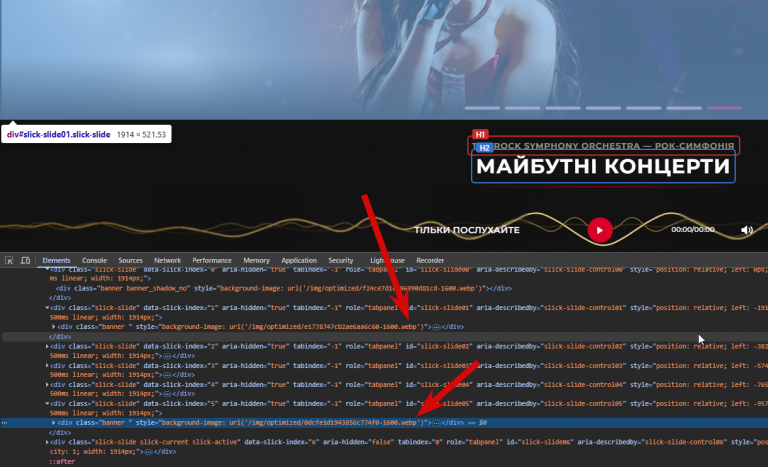Go to the fourth carousel slide indicator

603,108
